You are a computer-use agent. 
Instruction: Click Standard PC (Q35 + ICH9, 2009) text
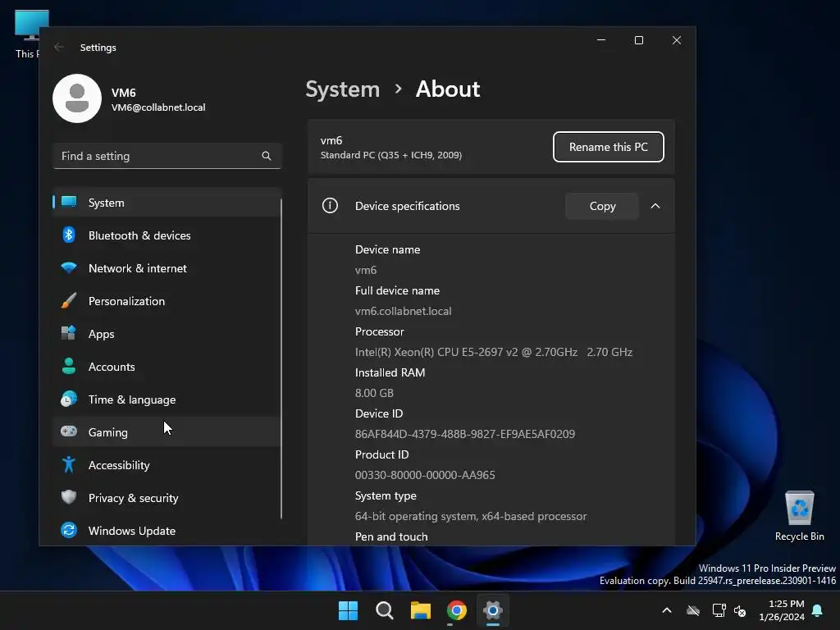click(x=391, y=155)
